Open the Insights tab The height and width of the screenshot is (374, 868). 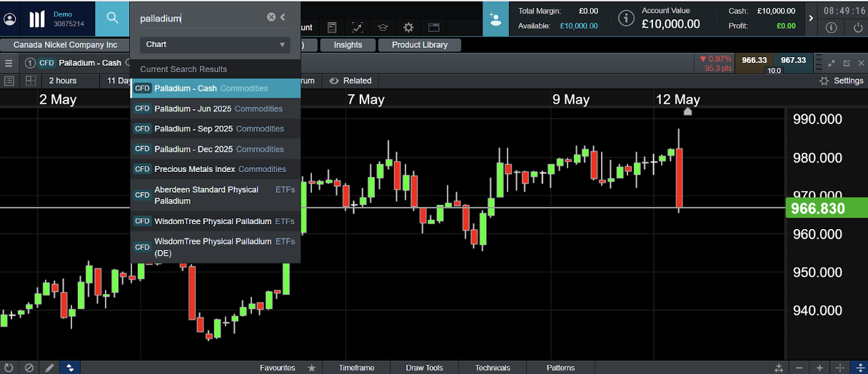click(x=348, y=44)
